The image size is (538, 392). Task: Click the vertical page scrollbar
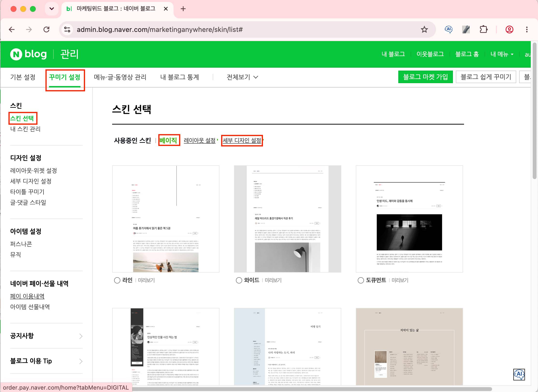tap(534, 111)
